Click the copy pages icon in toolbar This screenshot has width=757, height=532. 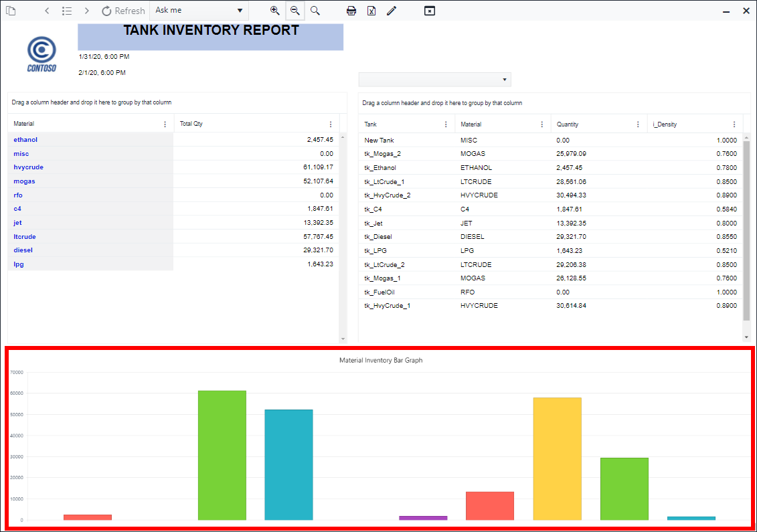[11, 11]
